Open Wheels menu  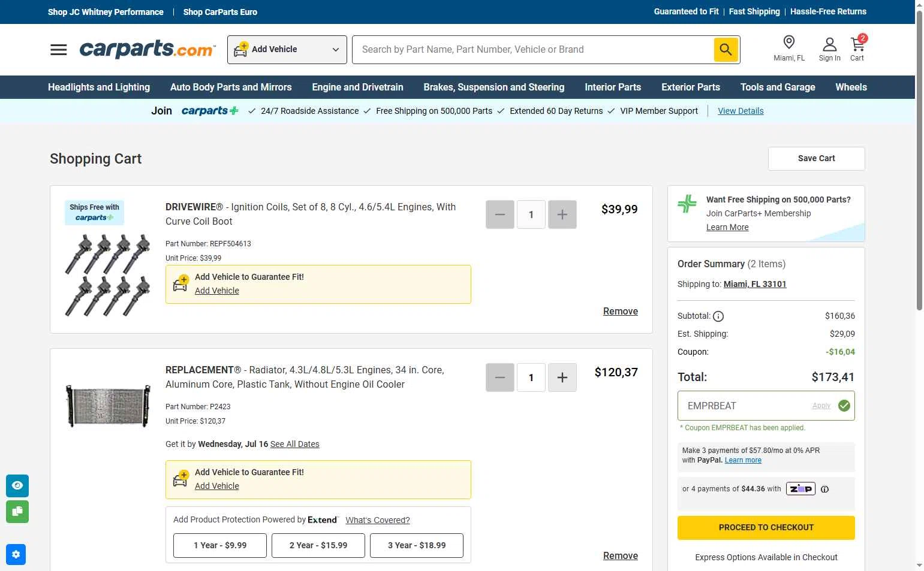pos(851,87)
